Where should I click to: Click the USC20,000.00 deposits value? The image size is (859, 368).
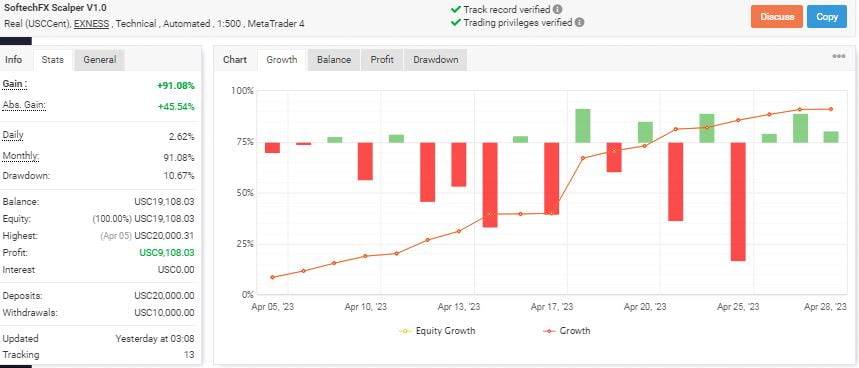pyautogui.click(x=164, y=296)
